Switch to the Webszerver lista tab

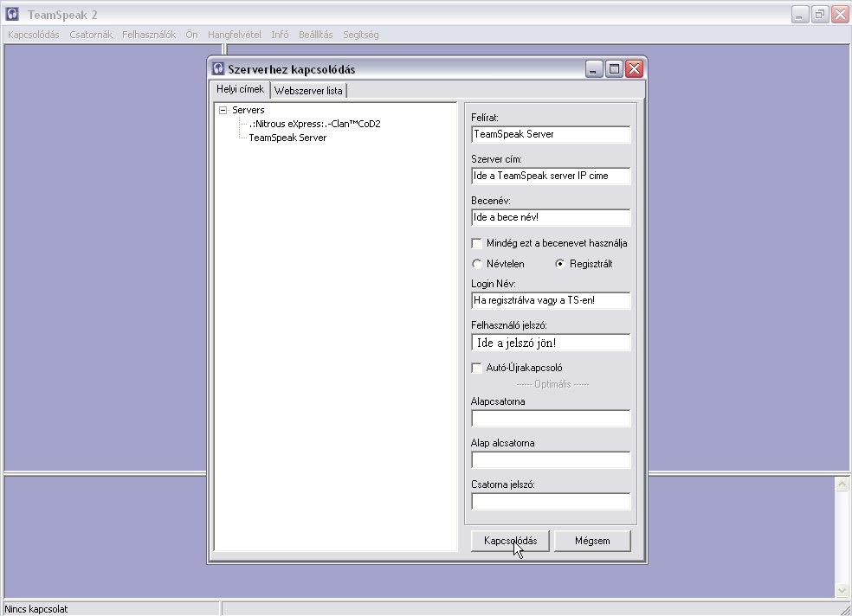[308, 91]
